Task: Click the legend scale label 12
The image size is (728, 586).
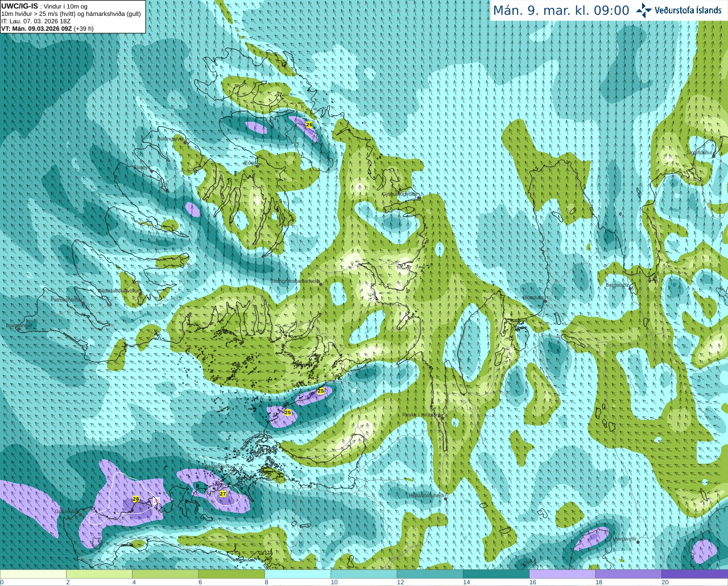Action: [400, 582]
